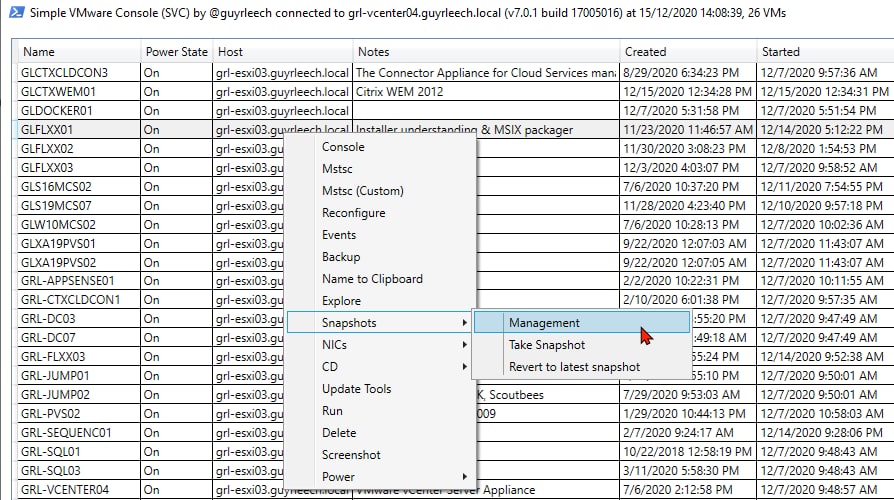This screenshot has width=894, height=500.
Task: Choose Run from the context menu
Action: (332, 410)
